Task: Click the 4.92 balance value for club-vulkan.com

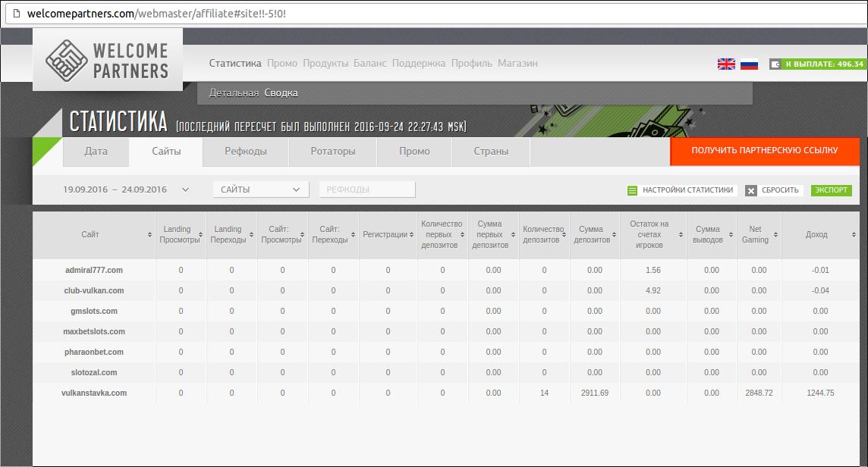Action: click(x=653, y=290)
